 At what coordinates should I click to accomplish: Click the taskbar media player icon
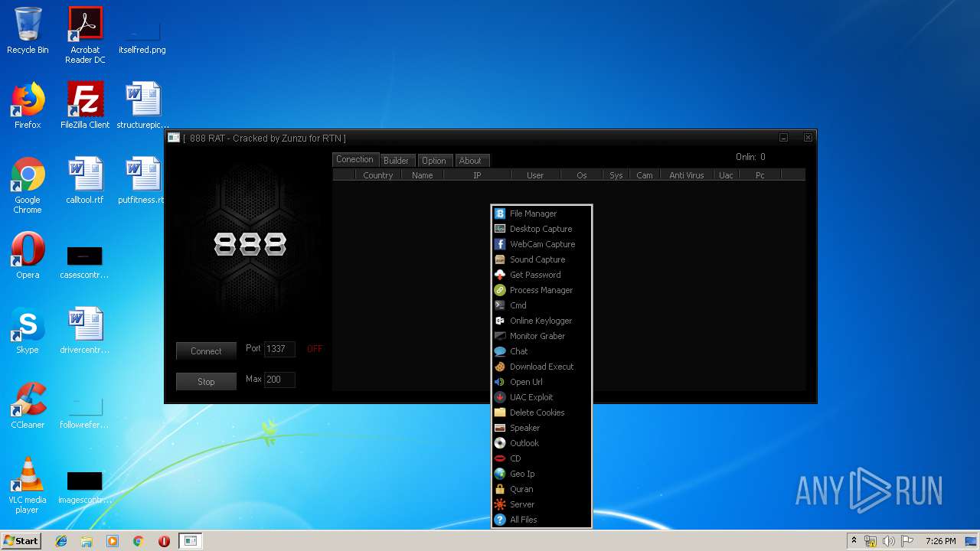point(113,541)
